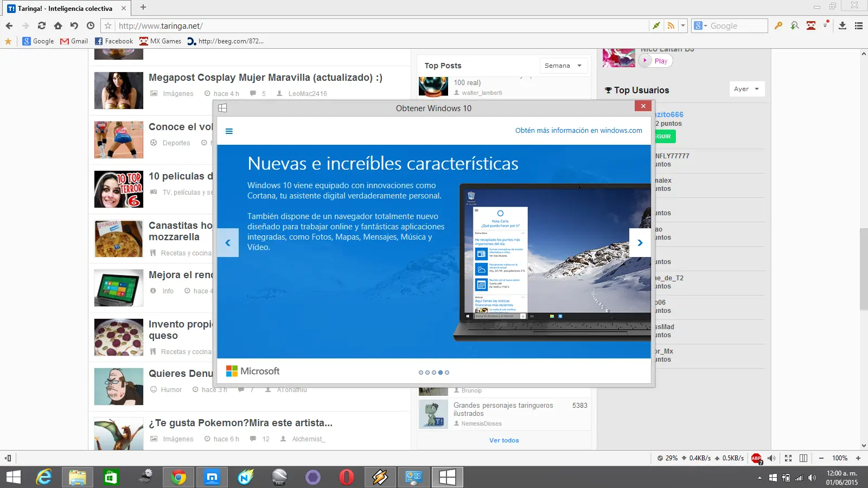Bookmark this page with the star icon

(x=108, y=25)
